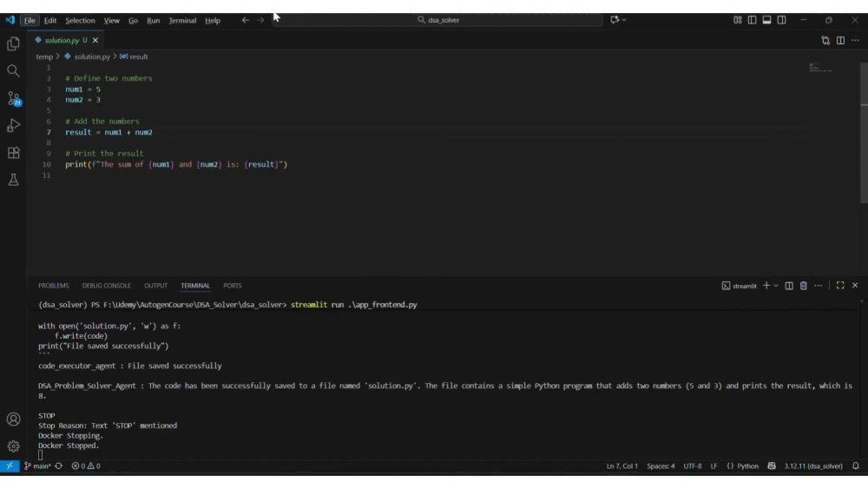Open the Accounts menu icon
This screenshot has height=489, width=868.
tap(13, 420)
